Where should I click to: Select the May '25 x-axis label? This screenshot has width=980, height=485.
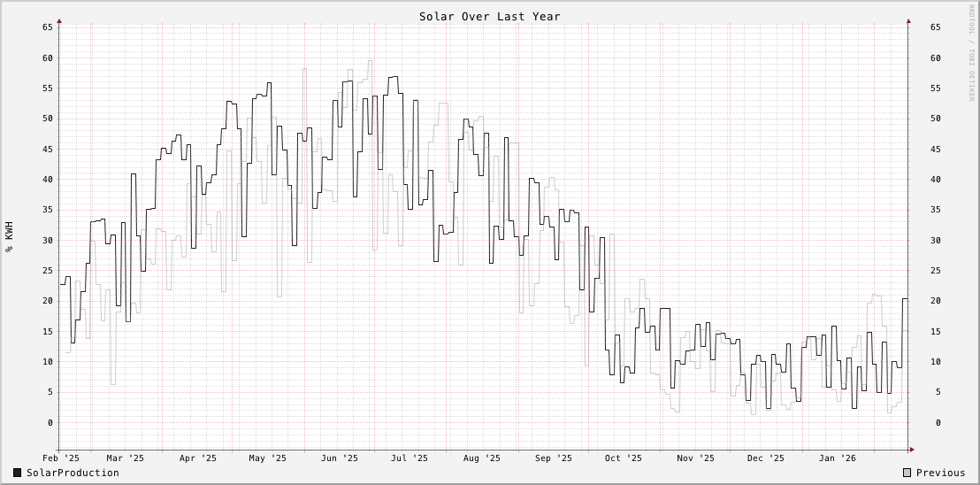tap(267, 458)
